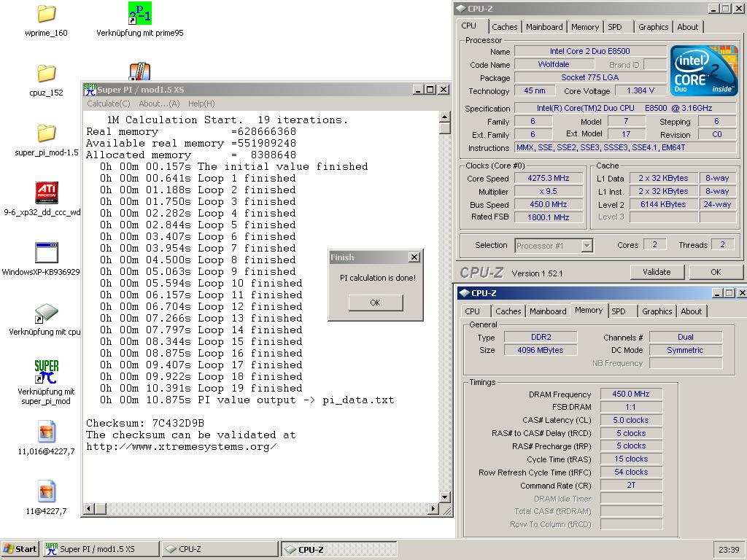Click the upper CPU-Z window title icon

[x=461, y=9]
